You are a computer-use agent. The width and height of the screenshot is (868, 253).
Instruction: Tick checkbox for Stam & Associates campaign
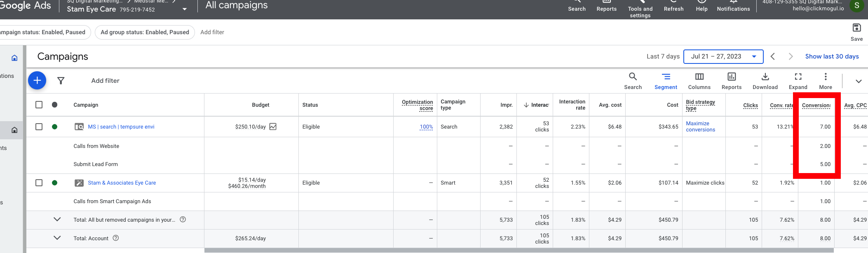[x=39, y=183]
